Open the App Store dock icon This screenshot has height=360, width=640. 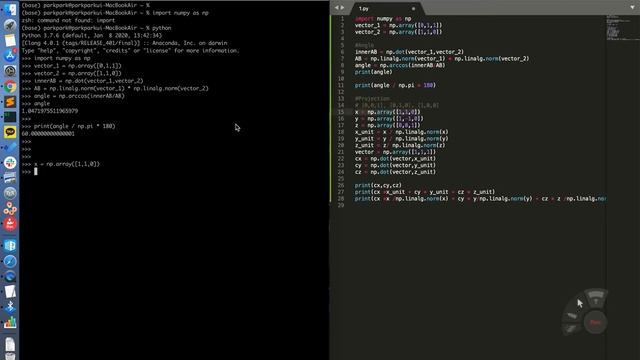10,56
